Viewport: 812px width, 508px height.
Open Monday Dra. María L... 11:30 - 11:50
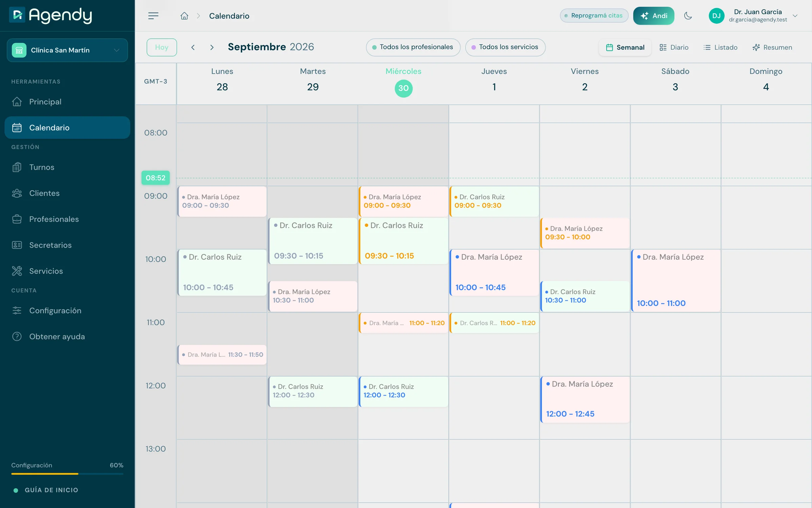tap(222, 355)
